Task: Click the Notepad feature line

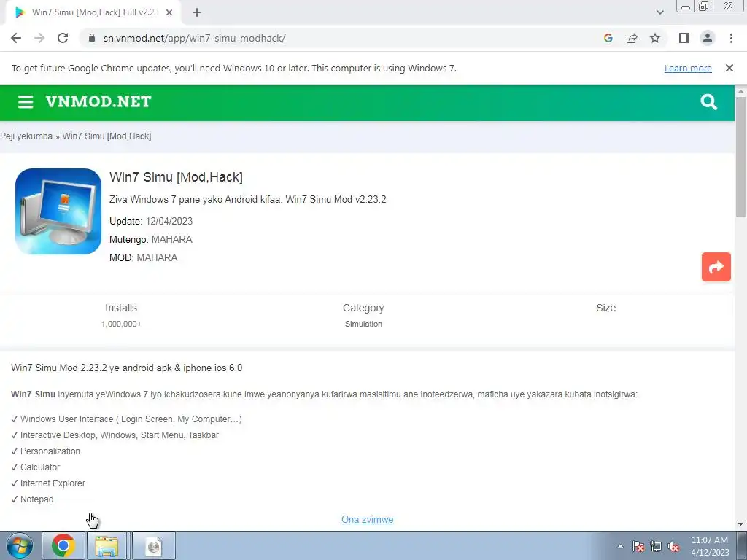Action: point(32,499)
